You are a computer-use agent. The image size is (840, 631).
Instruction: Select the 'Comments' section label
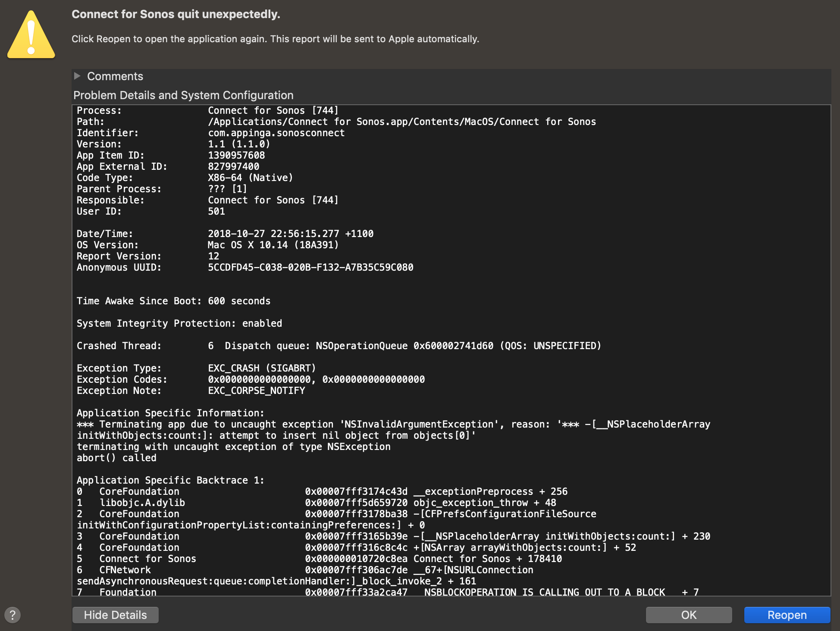click(115, 76)
